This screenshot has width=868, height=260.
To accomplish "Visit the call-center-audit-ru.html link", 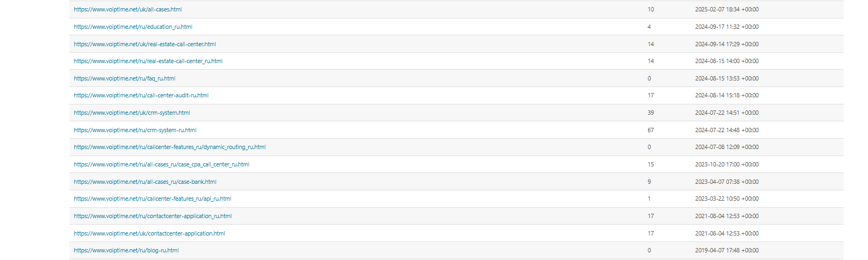I will (141, 95).
